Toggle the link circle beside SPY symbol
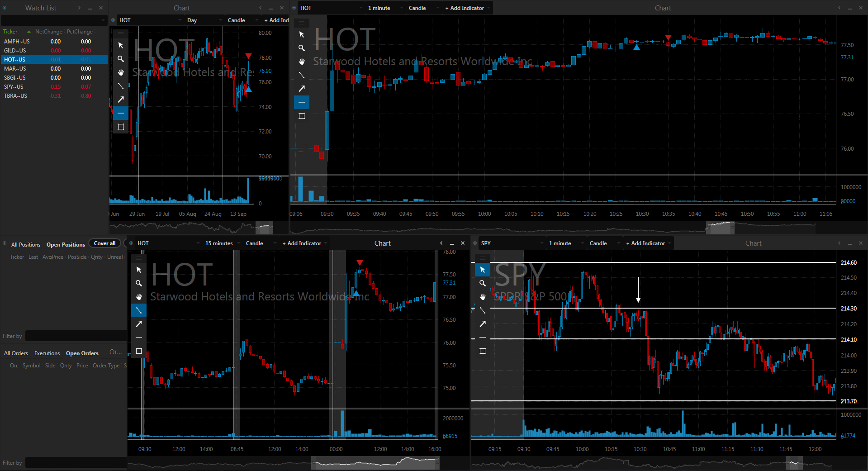 pyautogui.click(x=475, y=243)
